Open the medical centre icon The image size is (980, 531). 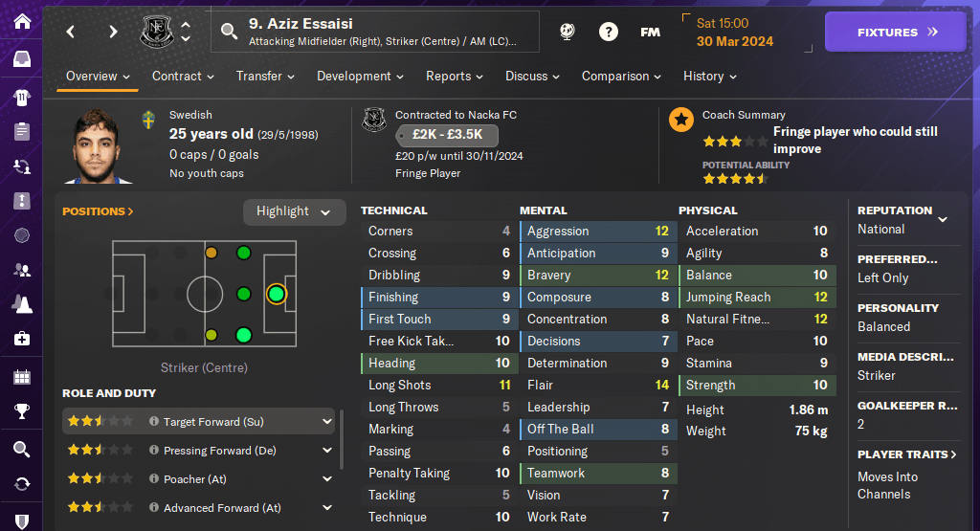click(21, 339)
